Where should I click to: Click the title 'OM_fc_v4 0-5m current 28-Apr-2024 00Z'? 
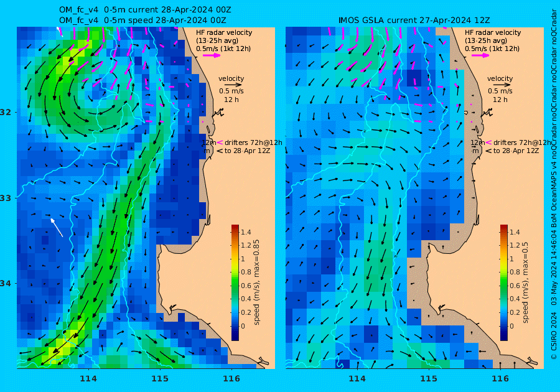(144, 9)
